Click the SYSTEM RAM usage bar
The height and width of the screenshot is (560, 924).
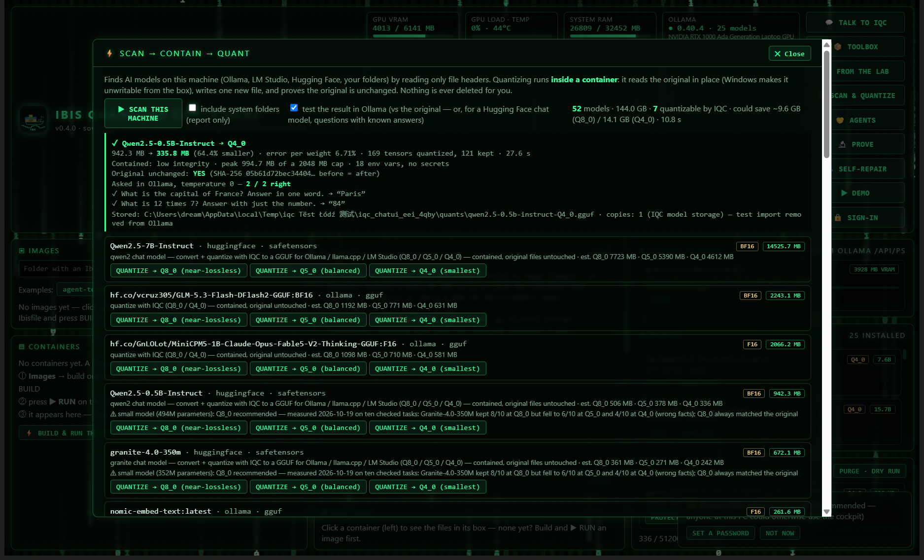610,36
